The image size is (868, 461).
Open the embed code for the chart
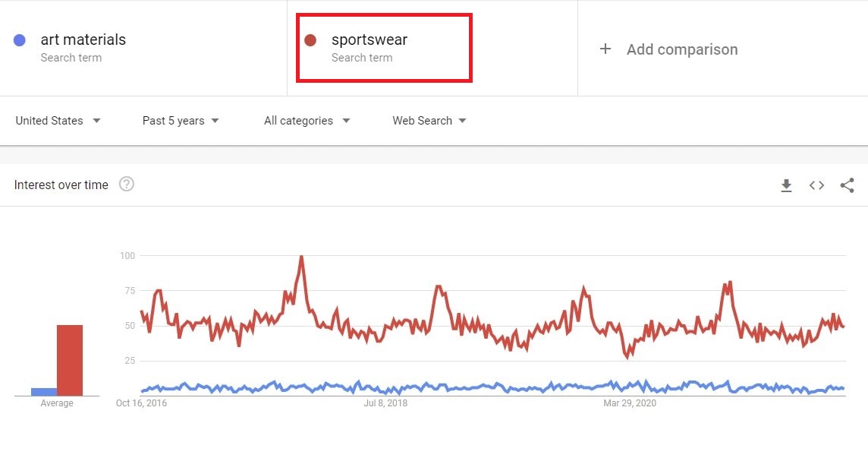pyautogui.click(x=816, y=185)
